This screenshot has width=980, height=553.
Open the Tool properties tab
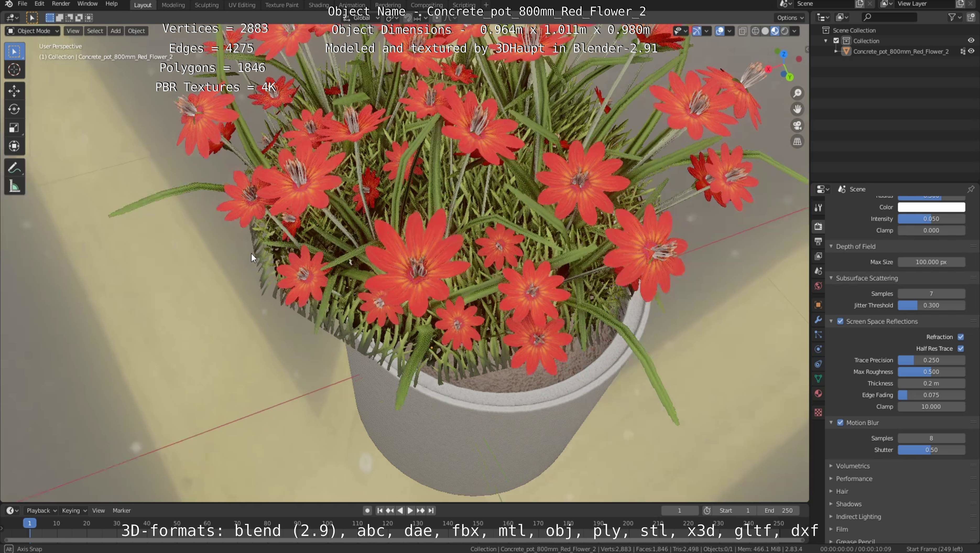[x=818, y=207]
